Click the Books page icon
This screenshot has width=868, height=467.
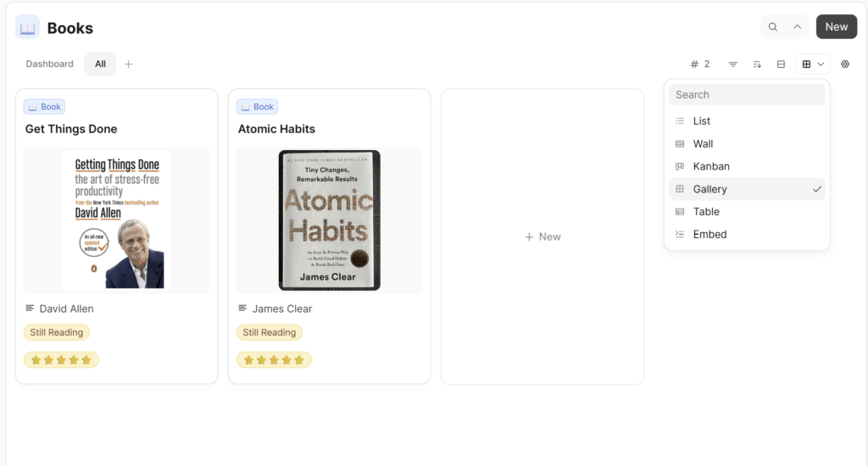27,28
